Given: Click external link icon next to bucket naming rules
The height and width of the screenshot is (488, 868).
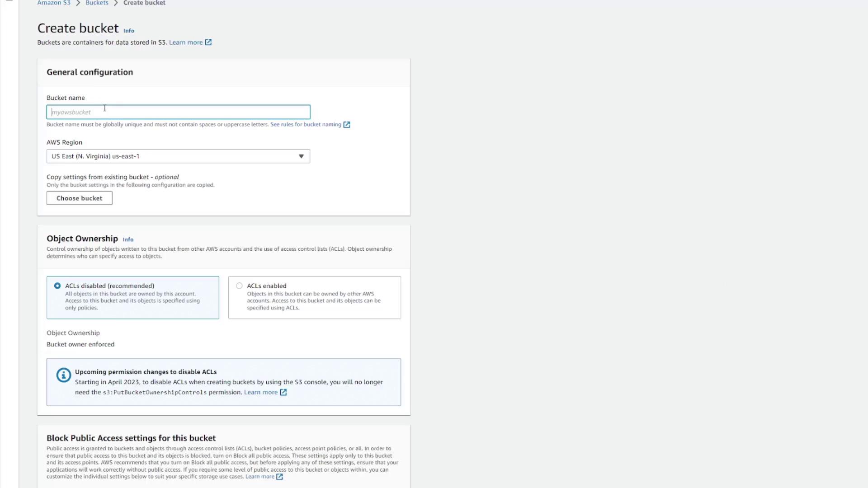Looking at the screenshot, I should [x=347, y=125].
